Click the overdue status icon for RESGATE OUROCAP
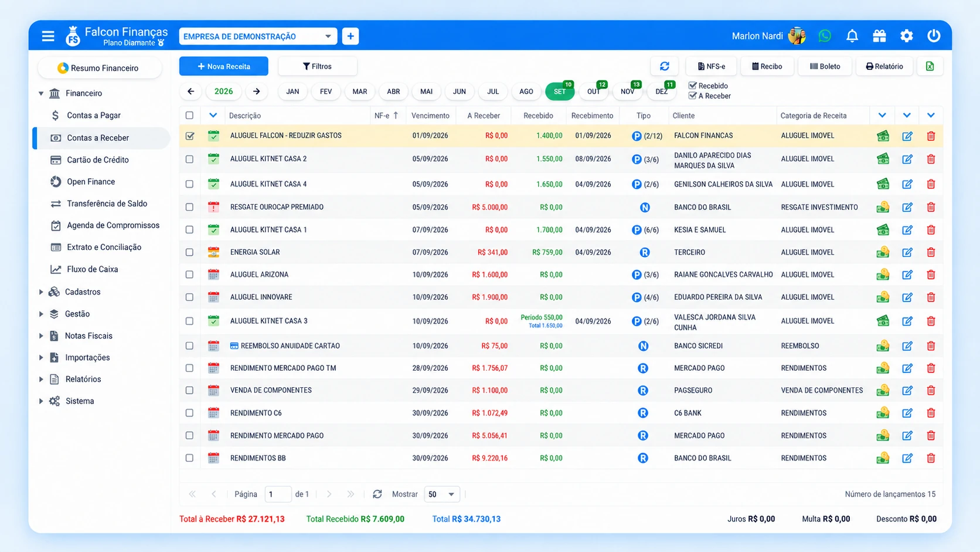Image resolution: width=980 pixels, height=552 pixels. (x=213, y=207)
